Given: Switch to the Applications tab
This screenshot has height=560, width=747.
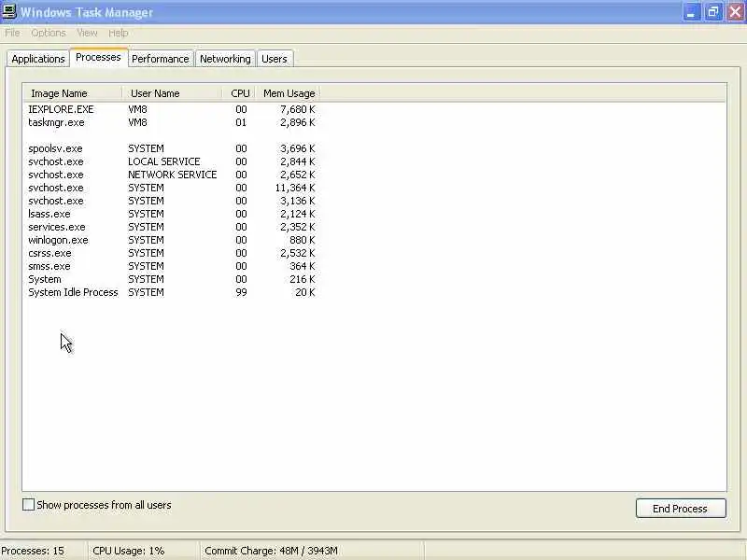Looking at the screenshot, I should coord(38,59).
